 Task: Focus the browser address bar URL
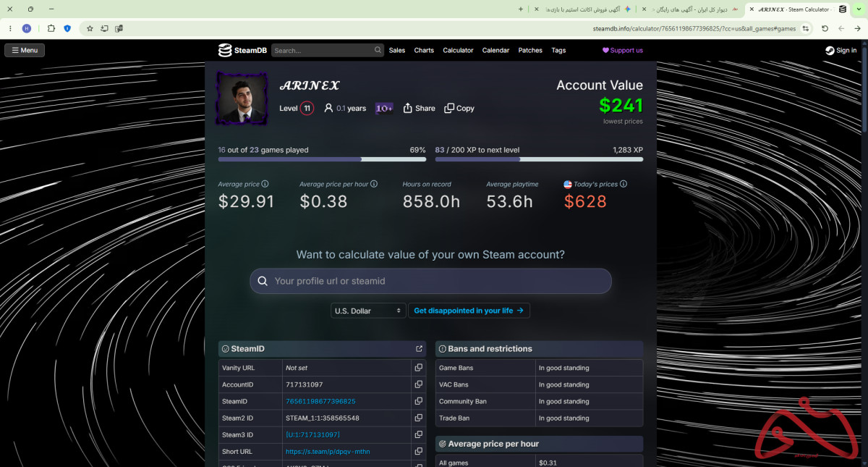click(693, 28)
